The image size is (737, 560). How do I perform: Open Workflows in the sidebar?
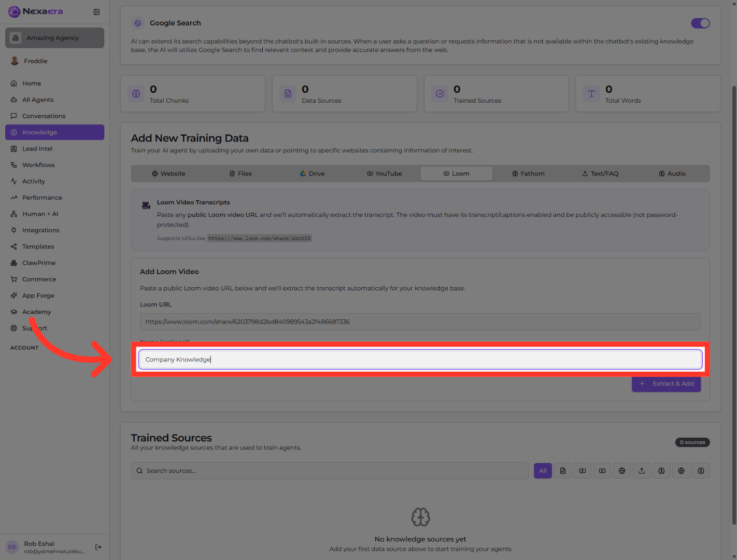[54, 165]
